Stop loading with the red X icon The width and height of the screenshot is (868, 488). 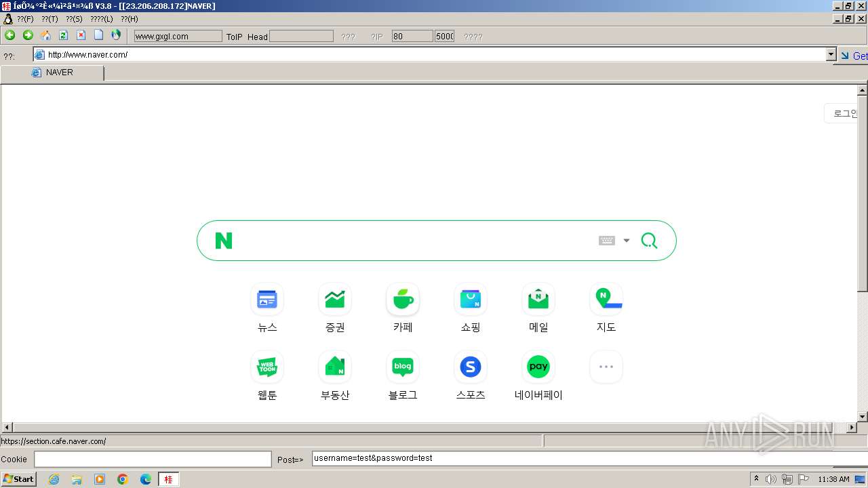coord(81,35)
